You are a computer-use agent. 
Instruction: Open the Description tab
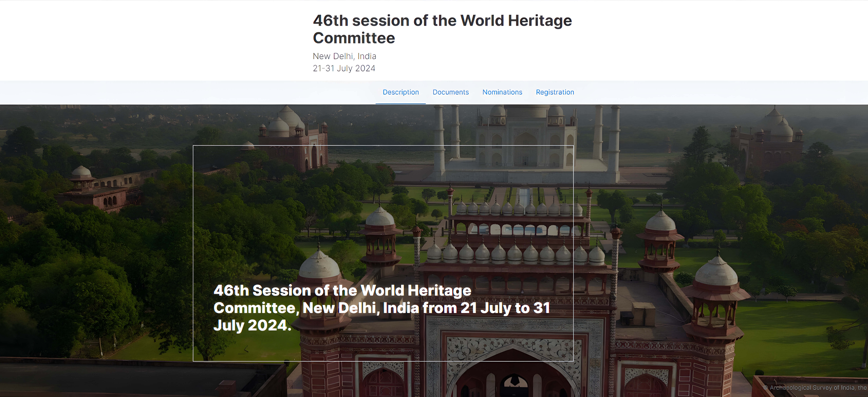pyautogui.click(x=400, y=92)
